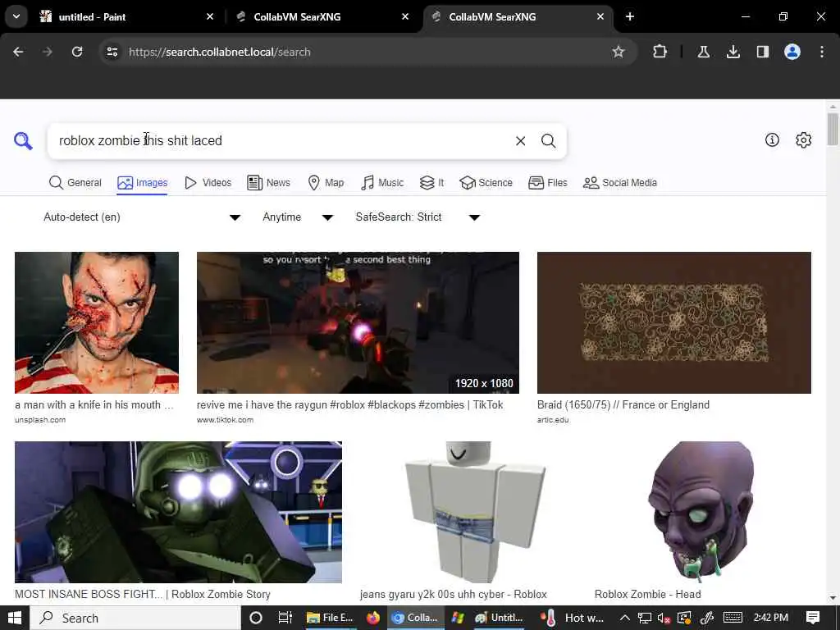Image resolution: width=840 pixels, height=630 pixels.
Task: Submit search with magnifier button
Action: [x=548, y=141]
